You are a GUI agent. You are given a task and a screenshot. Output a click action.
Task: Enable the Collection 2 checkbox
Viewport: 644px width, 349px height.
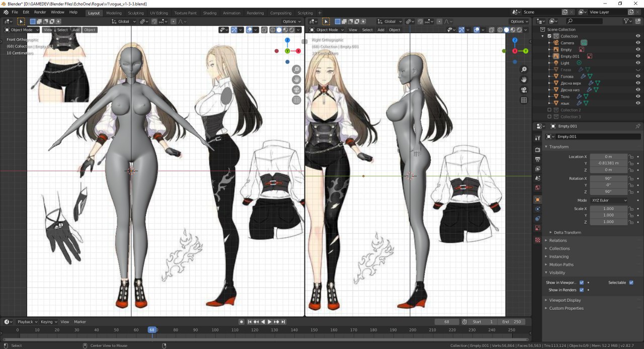(549, 110)
